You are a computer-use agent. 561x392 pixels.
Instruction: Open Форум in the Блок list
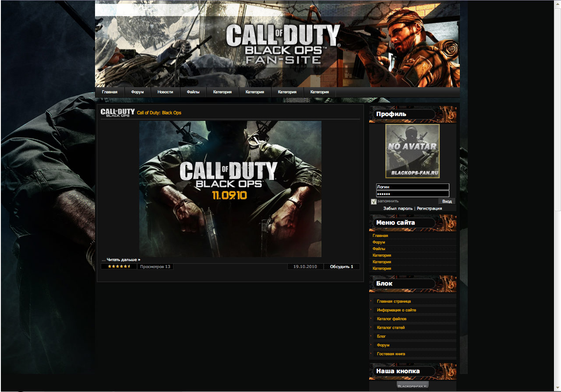[383, 345]
